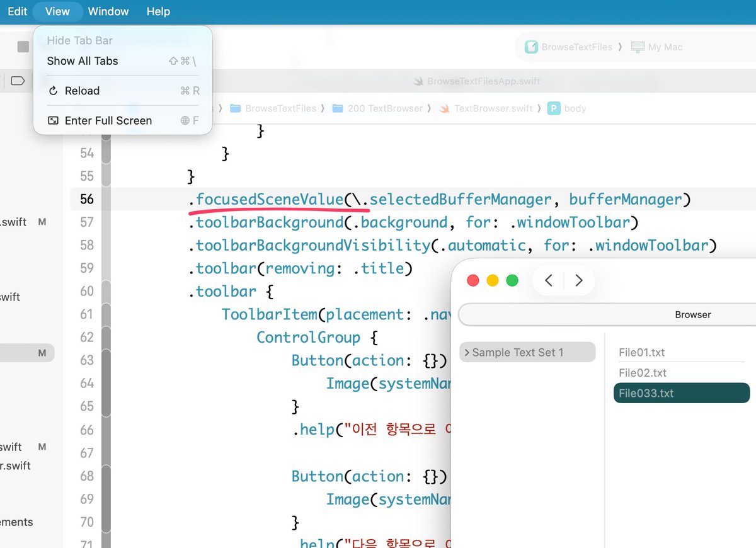The width and height of the screenshot is (756, 548).
Task: Open the Edit menu
Action: click(17, 11)
